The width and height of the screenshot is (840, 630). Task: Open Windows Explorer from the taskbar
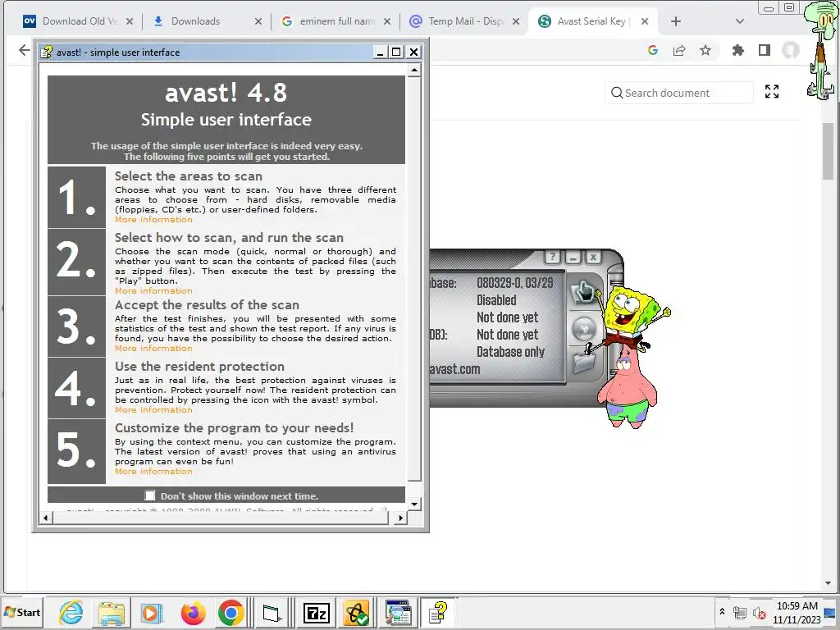[x=112, y=612]
